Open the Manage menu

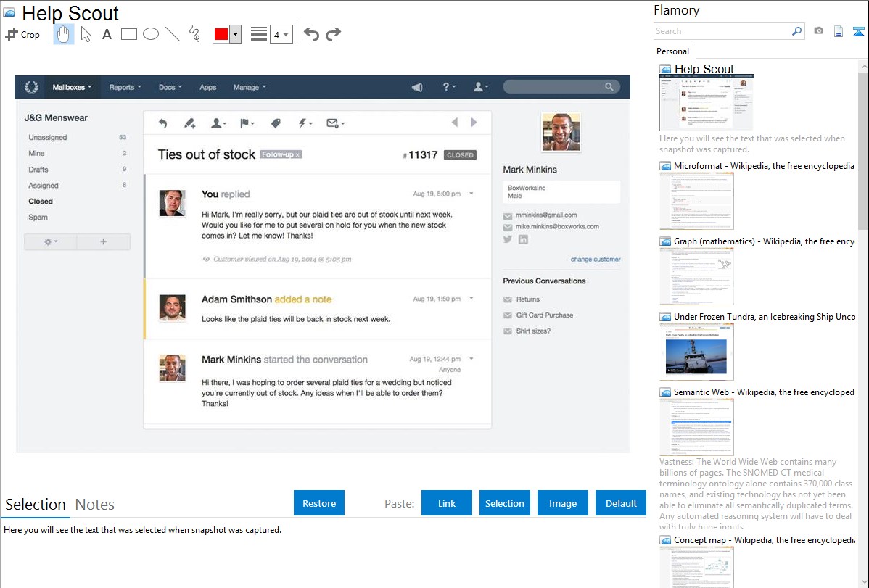click(x=250, y=87)
